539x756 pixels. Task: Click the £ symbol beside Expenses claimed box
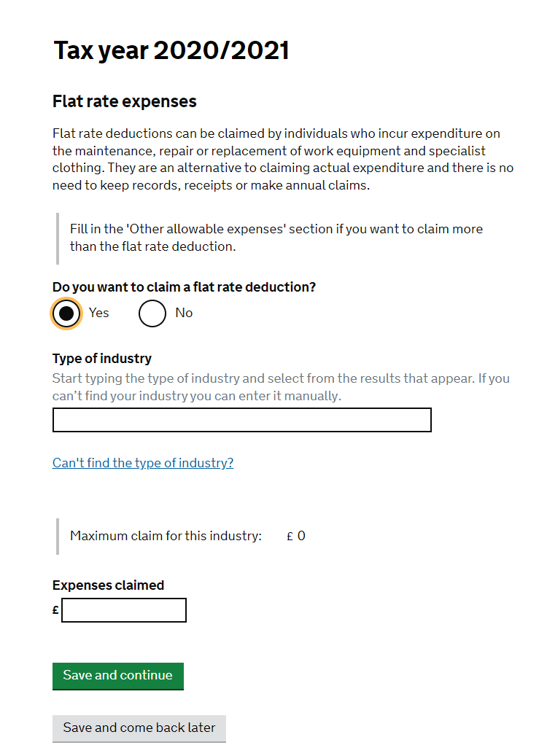(x=55, y=610)
